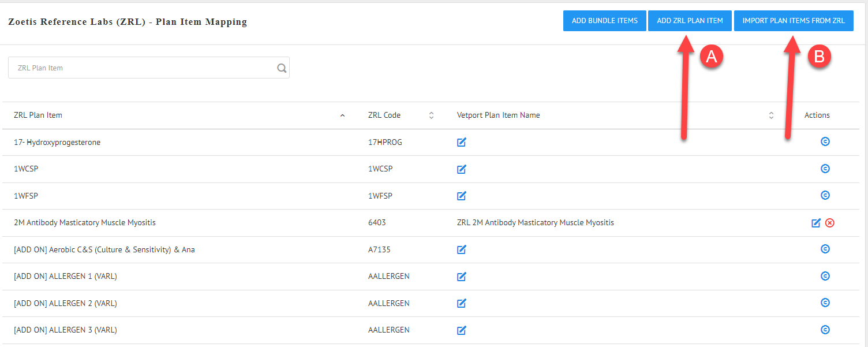Edit Vetport name for 17- Hydroxyprogesterone row
Screen dimensions: 868x347
461,142
